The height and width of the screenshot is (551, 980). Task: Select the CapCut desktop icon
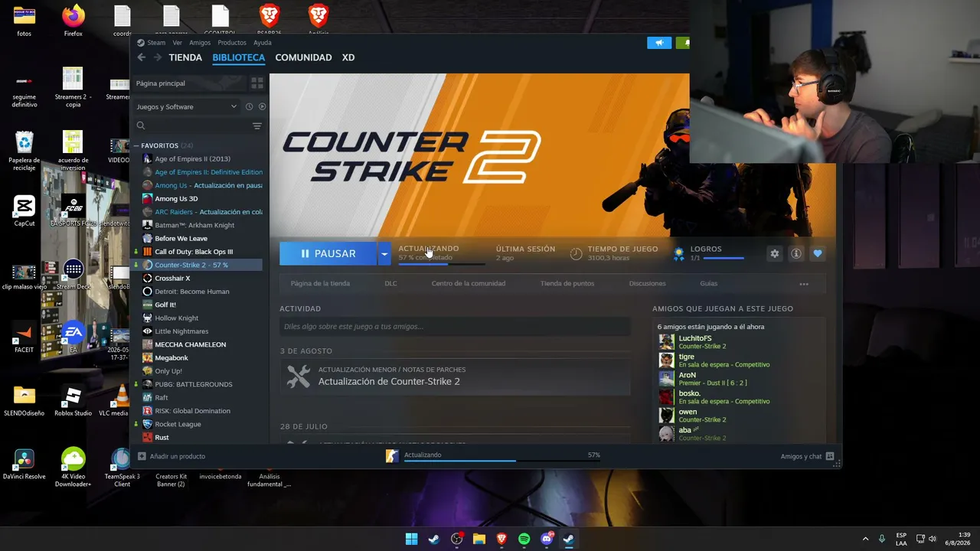(24, 211)
